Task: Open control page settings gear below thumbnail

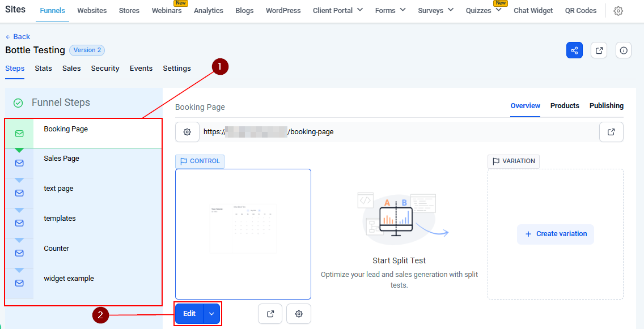Action: [299, 314]
